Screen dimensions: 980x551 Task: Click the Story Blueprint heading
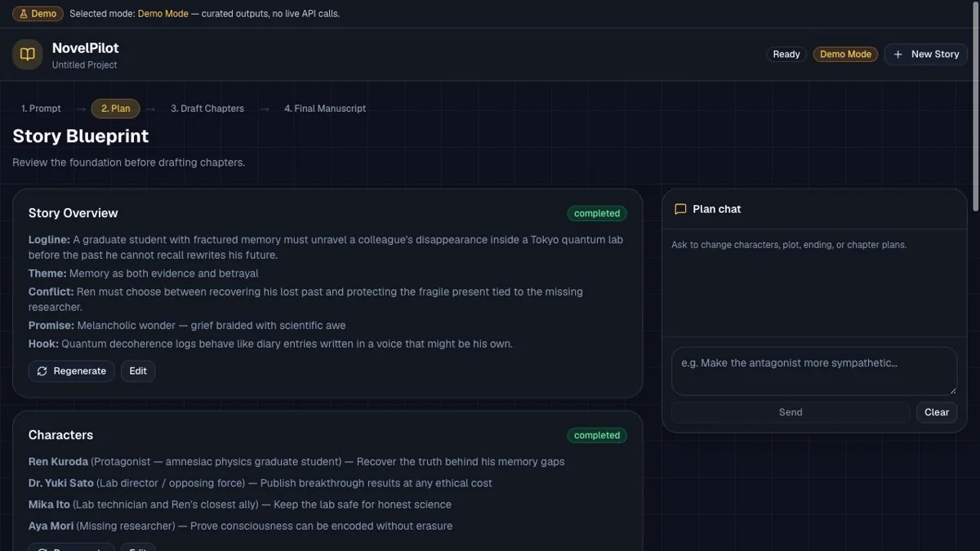[x=81, y=136]
